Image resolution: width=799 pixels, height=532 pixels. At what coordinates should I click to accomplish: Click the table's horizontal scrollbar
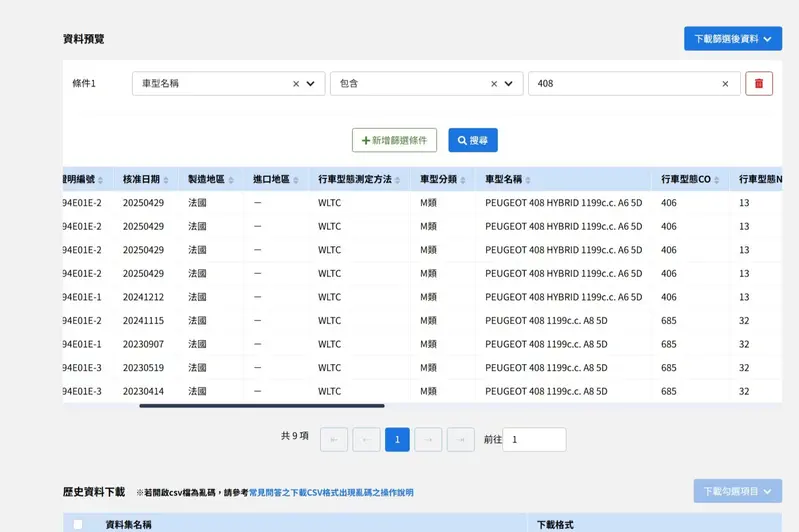click(261, 406)
